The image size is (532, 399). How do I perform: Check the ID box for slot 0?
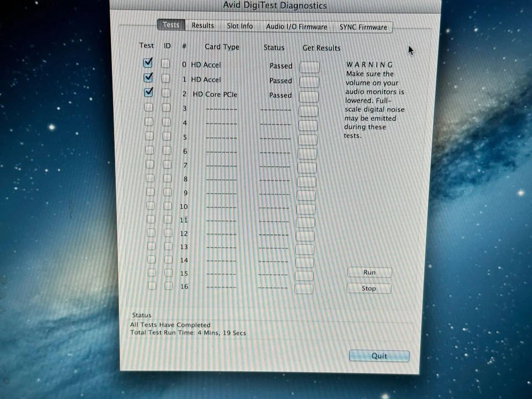(165, 63)
